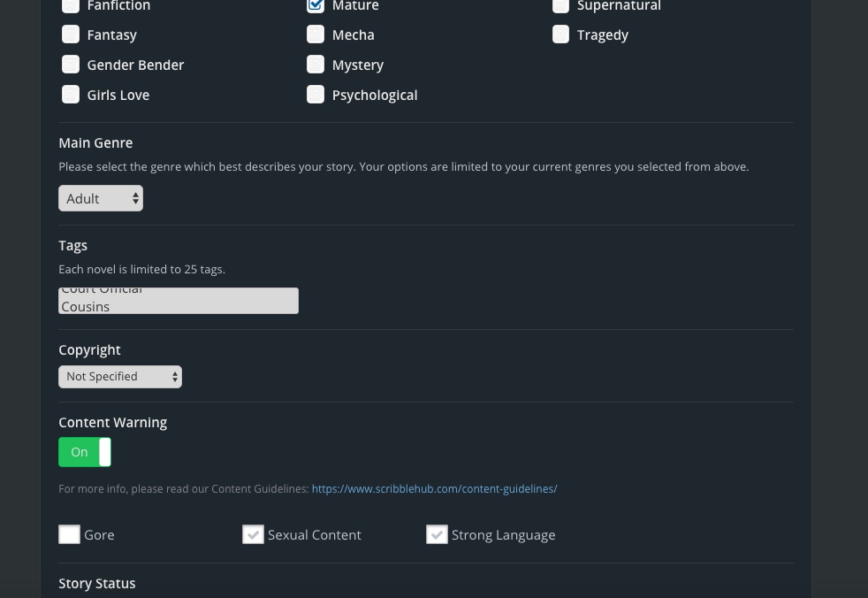Check the Mecha genre box

coord(316,35)
